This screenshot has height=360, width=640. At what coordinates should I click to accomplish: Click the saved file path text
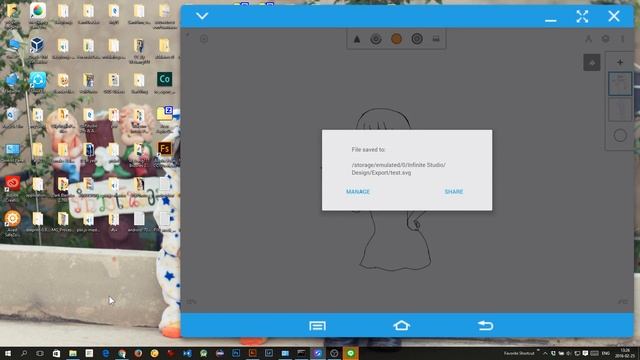[398, 169]
